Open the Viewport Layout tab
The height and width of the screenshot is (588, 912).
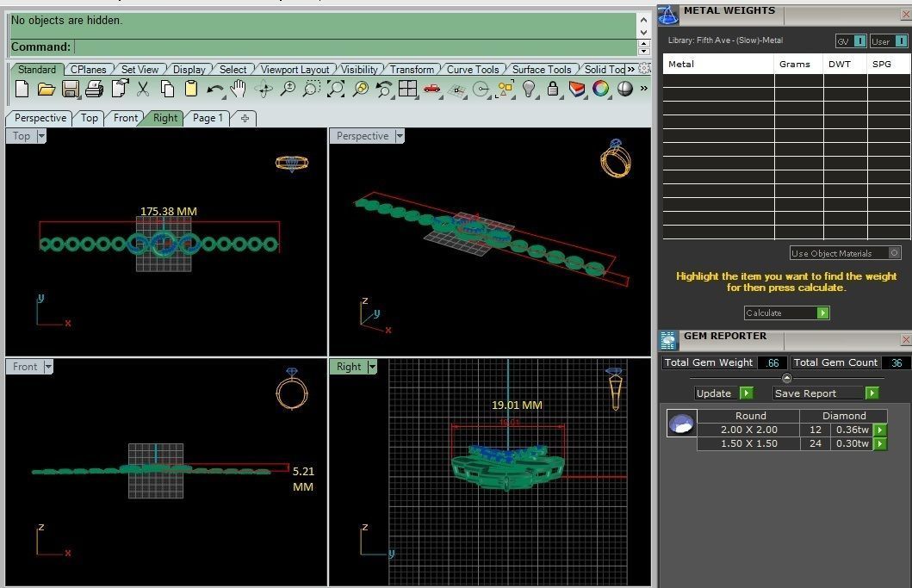coord(295,69)
